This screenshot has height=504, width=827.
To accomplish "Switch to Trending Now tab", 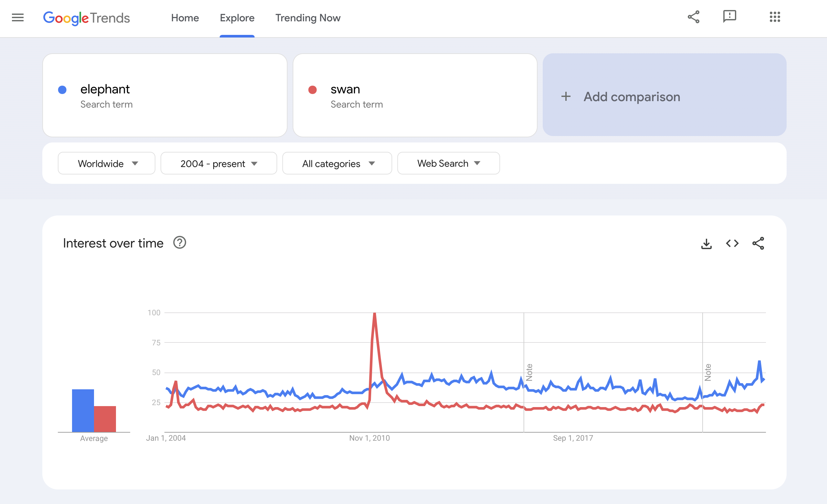I will [x=308, y=18].
